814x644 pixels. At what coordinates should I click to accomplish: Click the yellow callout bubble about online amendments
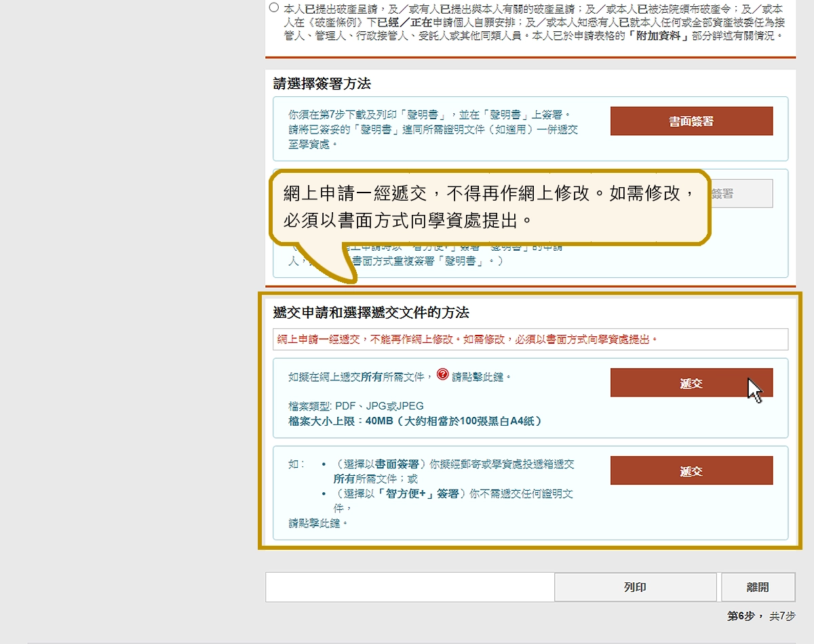[x=488, y=207]
